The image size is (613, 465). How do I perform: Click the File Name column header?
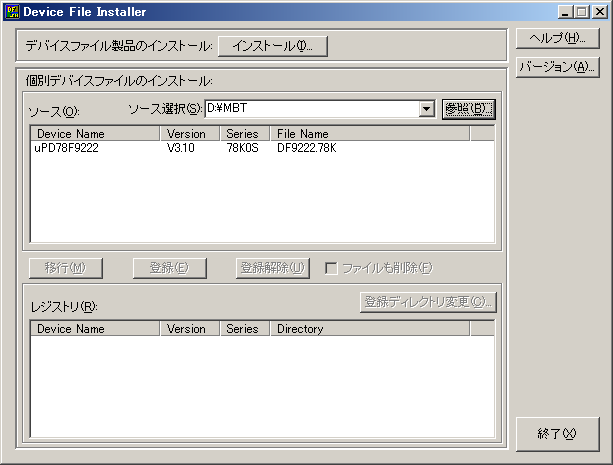point(370,134)
